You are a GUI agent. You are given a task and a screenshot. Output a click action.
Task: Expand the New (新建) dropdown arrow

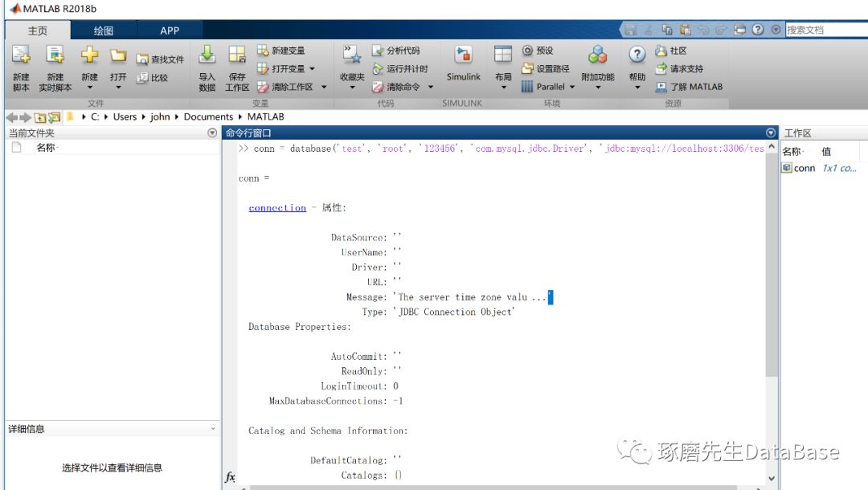(90, 88)
